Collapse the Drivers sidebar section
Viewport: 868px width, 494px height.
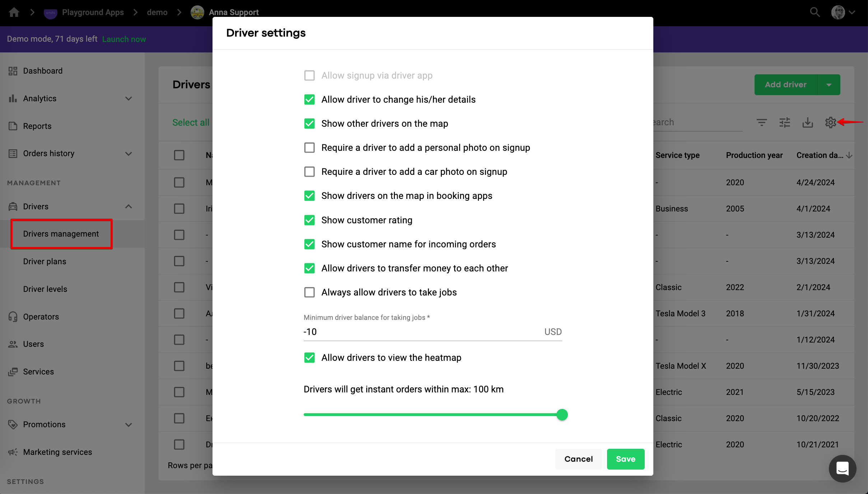click(x=129, y=206)
